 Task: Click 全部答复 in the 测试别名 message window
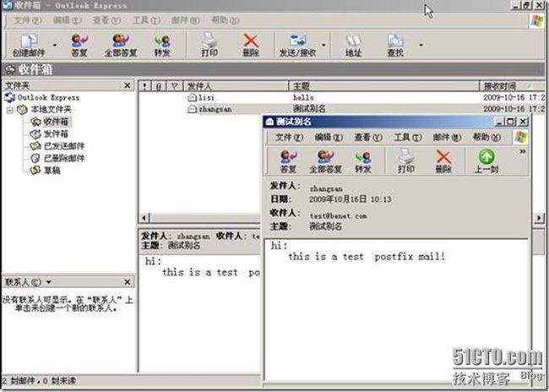326,161
